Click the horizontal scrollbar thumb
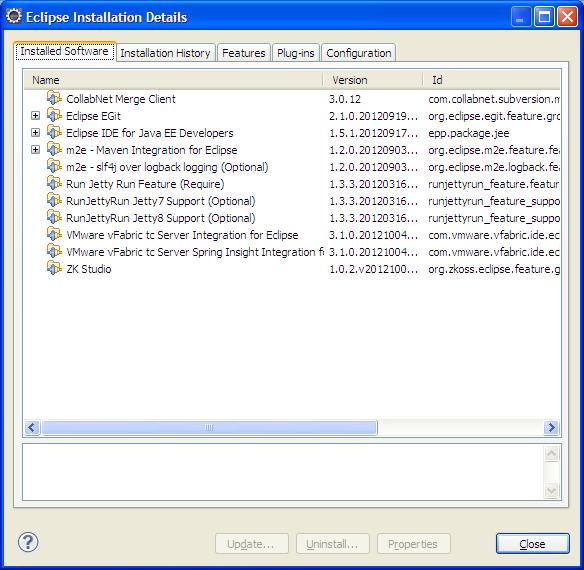The width and height of the screenshot is (584, 570). click(209, 427)
